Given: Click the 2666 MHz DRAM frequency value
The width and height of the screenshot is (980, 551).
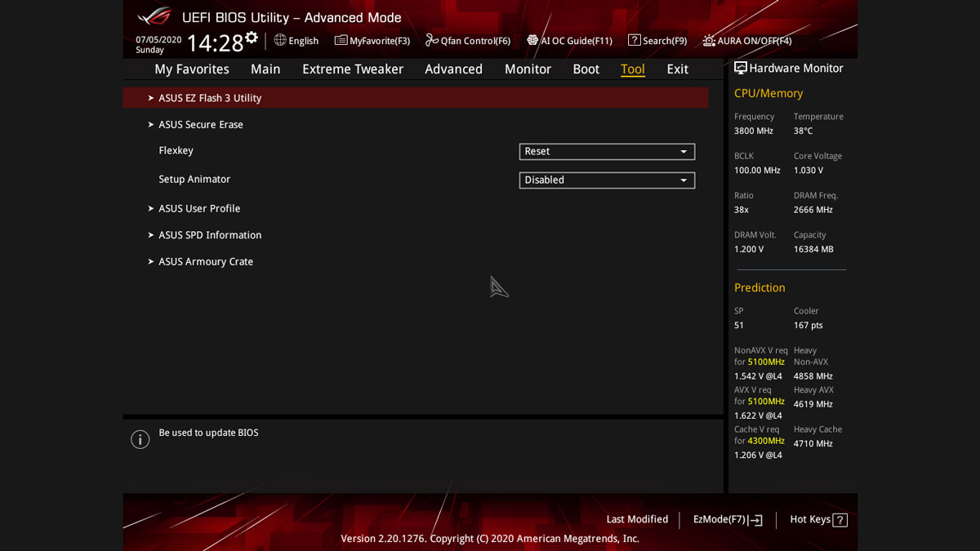Looking at the screenshot, I should [813, 210].
